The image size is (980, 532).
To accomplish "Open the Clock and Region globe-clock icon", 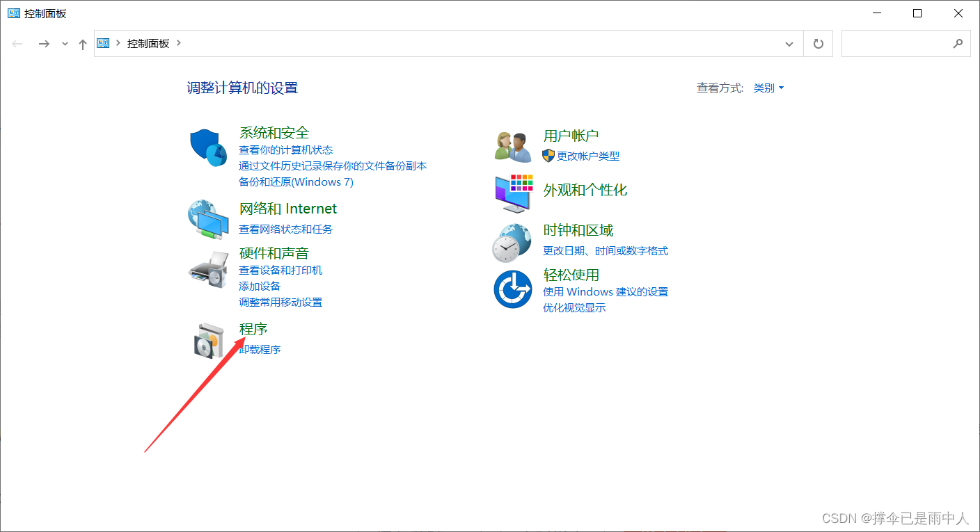I will (512, 243).
